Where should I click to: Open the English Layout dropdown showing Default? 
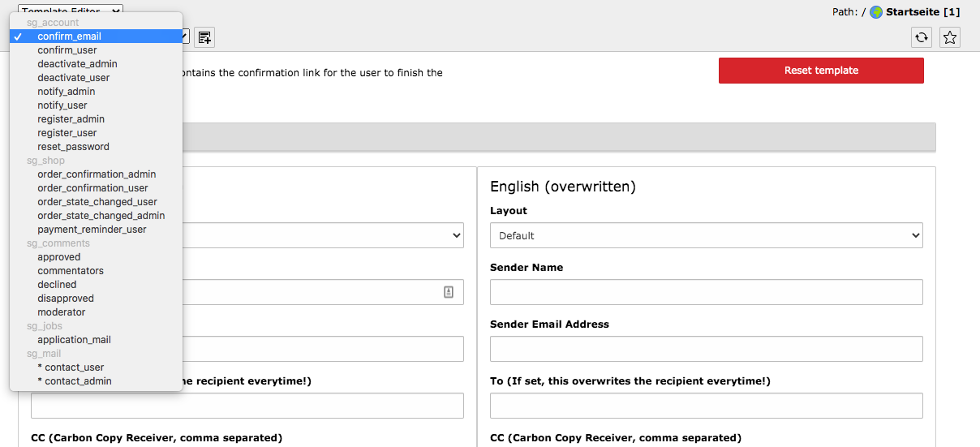point(707,235)
